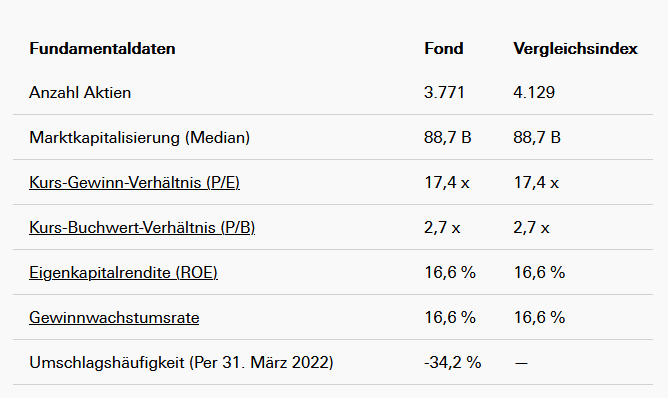Select the Fond median market cap 88,7 B
The image size is (668, 398).
click(x=447, y=138)
